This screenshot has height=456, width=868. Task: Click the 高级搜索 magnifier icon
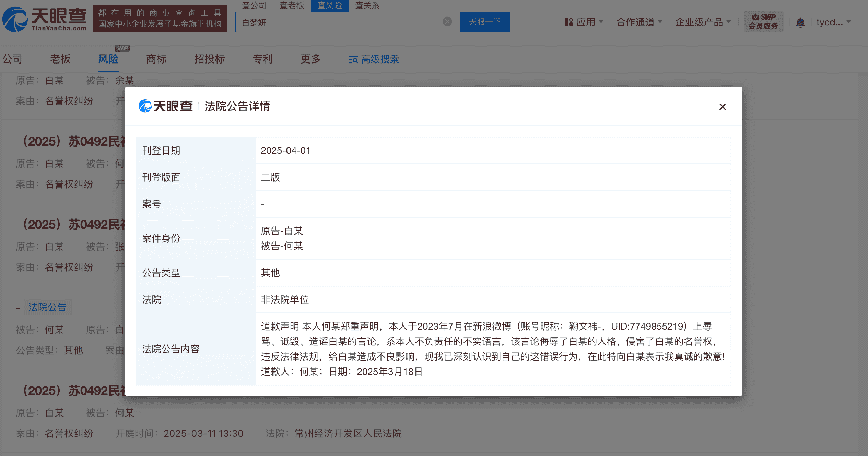pos(353,59)
